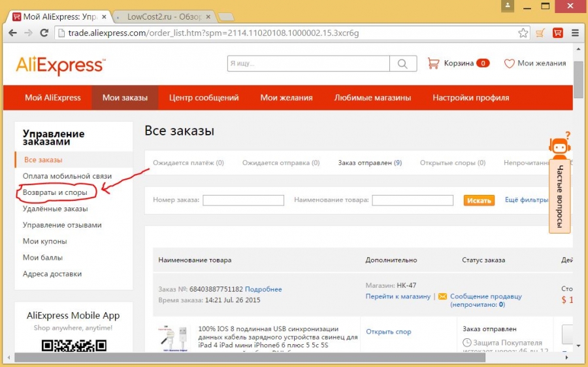The height and width of the screenshot is (367, 588).
Task: Click the QR code image
Action: click(x=74, y=345)
